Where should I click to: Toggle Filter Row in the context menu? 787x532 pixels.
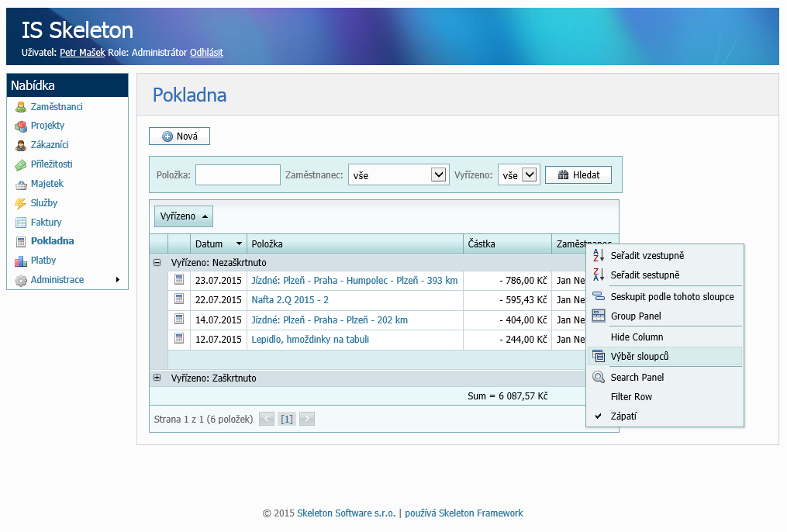[631, 397]
